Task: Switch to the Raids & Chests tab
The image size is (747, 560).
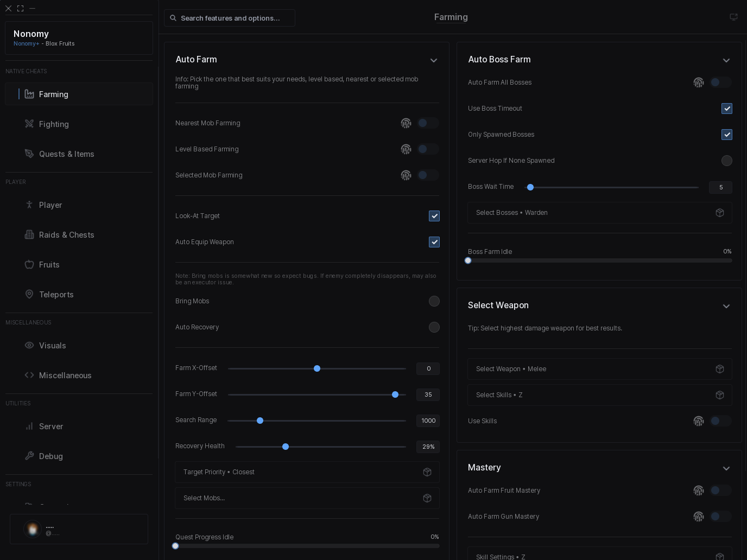Action: coord(79,234)
